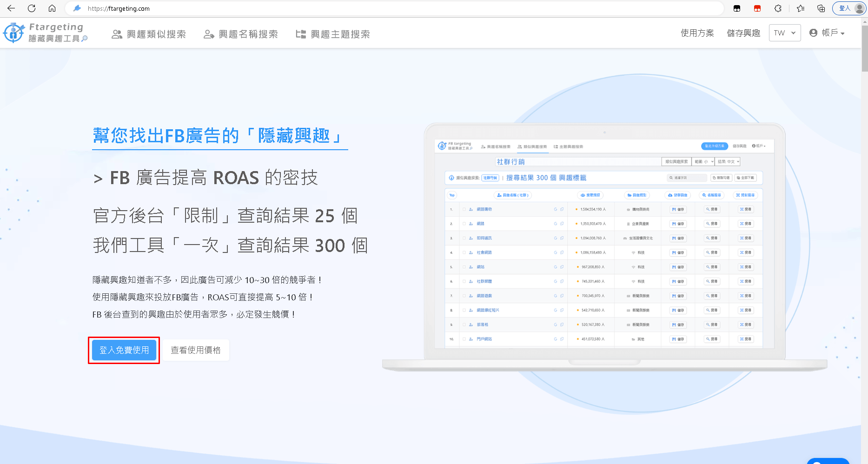Expand the TW region dropdown
The width and height of the screenshot is (868, 464).
click(785, 33)
